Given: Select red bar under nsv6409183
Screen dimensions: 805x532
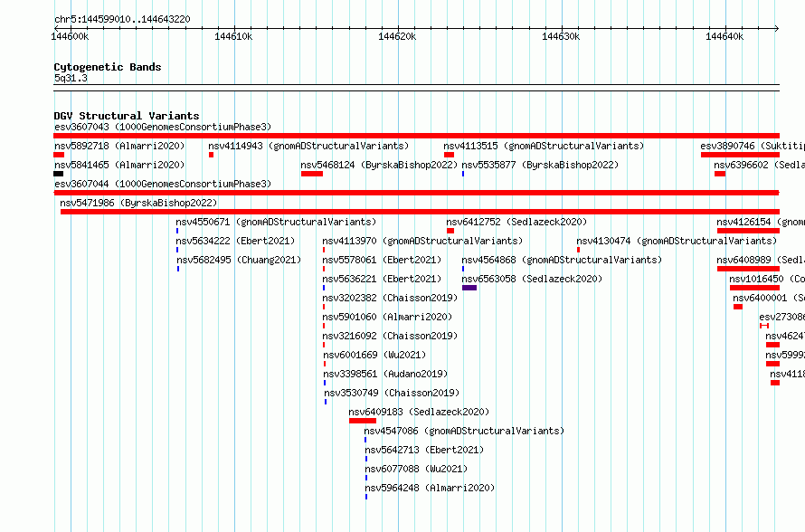Looking at the screenshot, I should tap(363, 421).
